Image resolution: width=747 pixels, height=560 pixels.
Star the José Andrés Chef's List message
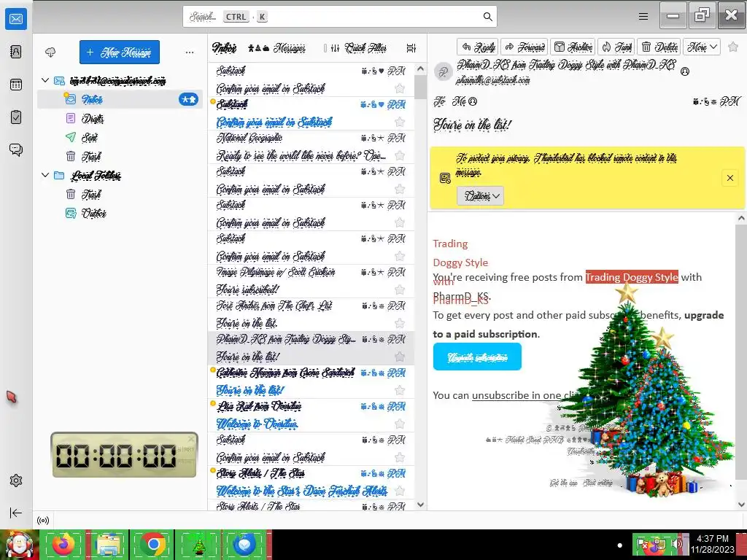tap(400, 323)
